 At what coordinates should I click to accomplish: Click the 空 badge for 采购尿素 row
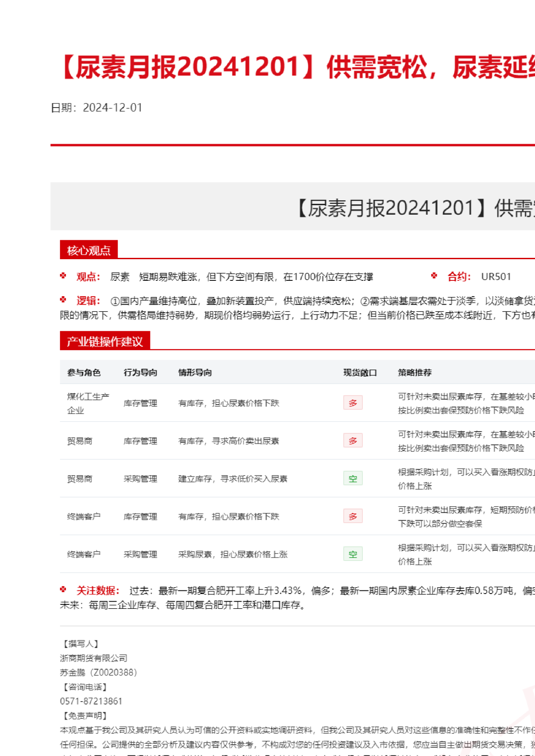(353, 554)
